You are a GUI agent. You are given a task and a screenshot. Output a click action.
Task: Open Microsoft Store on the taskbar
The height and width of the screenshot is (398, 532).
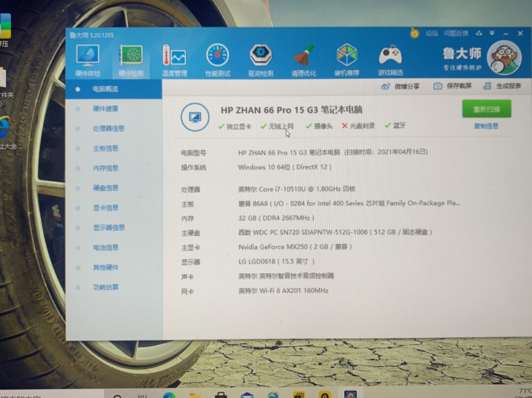(x=221, y=395)
